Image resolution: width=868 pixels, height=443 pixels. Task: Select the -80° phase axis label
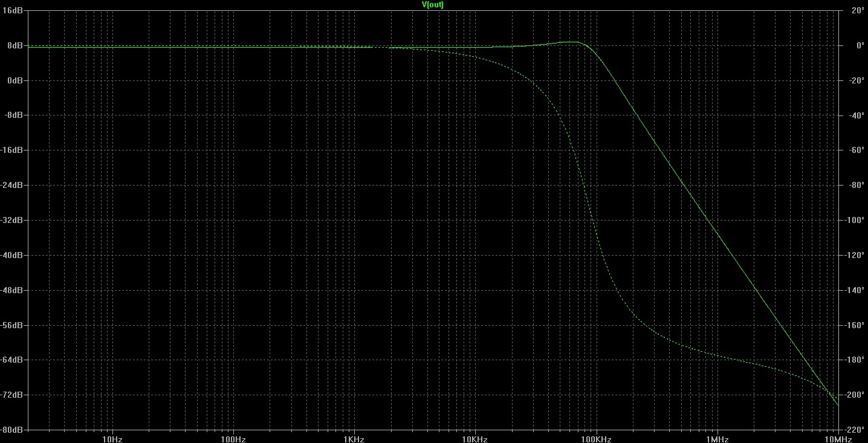click(x=857, y=186)
